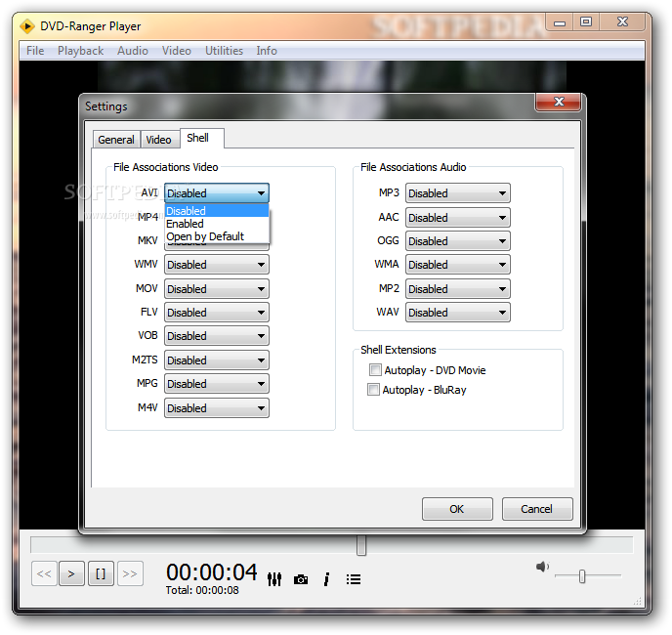Close the Settings dialog with red X
Image resolution: width=672 pixels, height=635 pixels.
tap(559, 102)
